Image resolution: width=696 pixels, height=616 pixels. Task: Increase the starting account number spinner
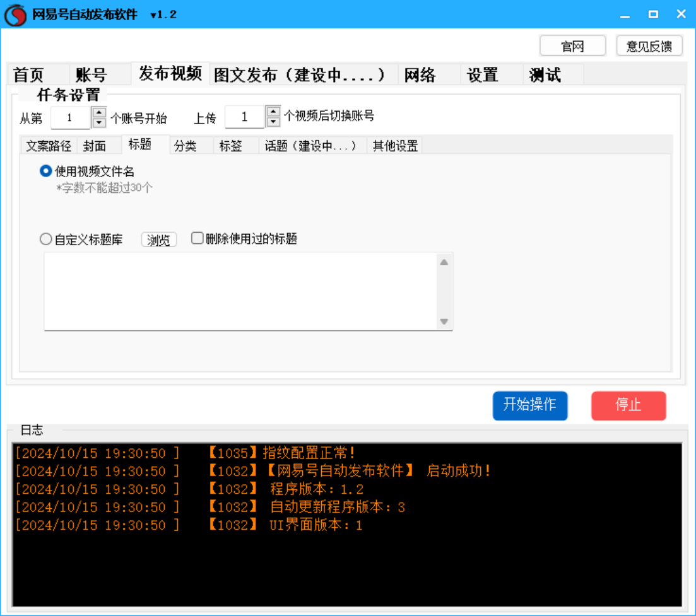(x=99, y=113)
